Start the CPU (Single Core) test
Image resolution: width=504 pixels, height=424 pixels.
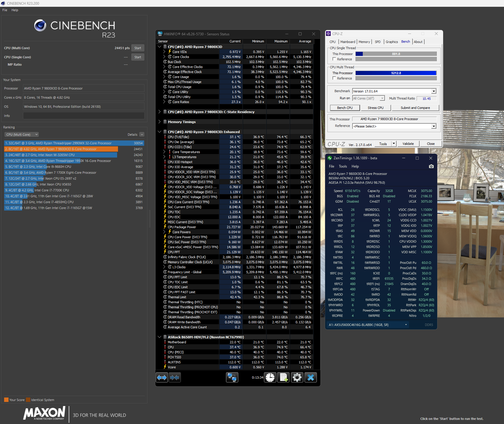click(x=138, y=57)
